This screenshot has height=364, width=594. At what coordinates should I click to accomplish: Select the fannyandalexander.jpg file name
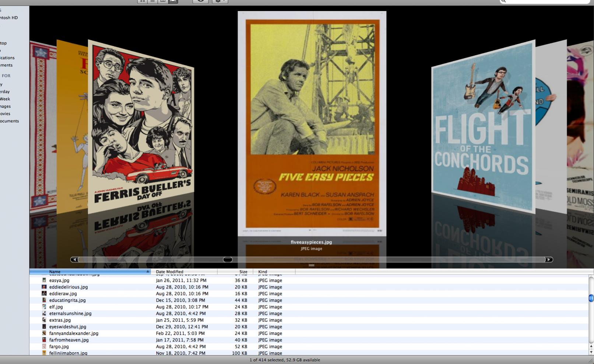click(x=74, y=333)
